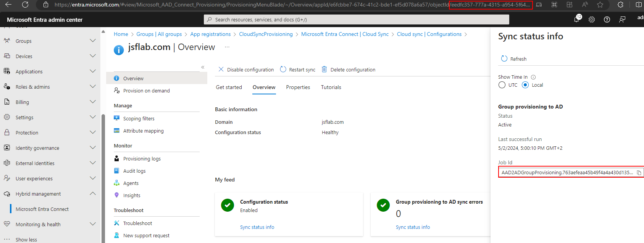Click the browser back arrow
This screenshot has height=243, width=644.
pyautogui.click(x=8, y=5)
